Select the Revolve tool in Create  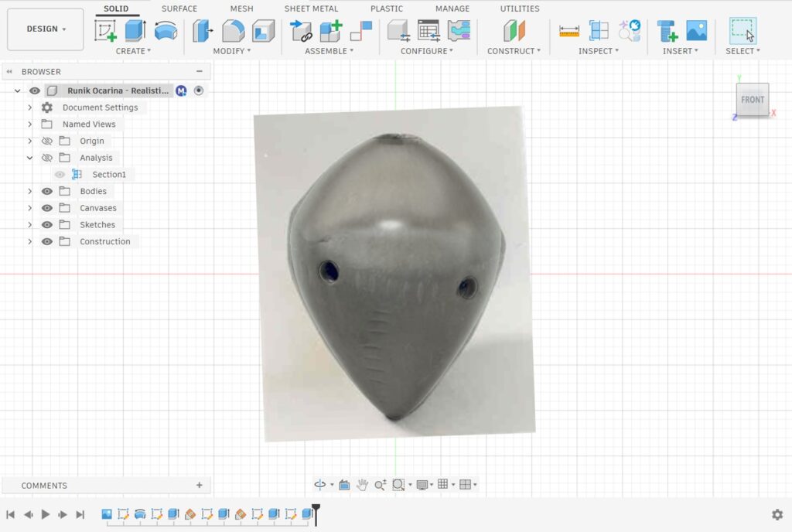pyautogui.click(x=166, y=31)
